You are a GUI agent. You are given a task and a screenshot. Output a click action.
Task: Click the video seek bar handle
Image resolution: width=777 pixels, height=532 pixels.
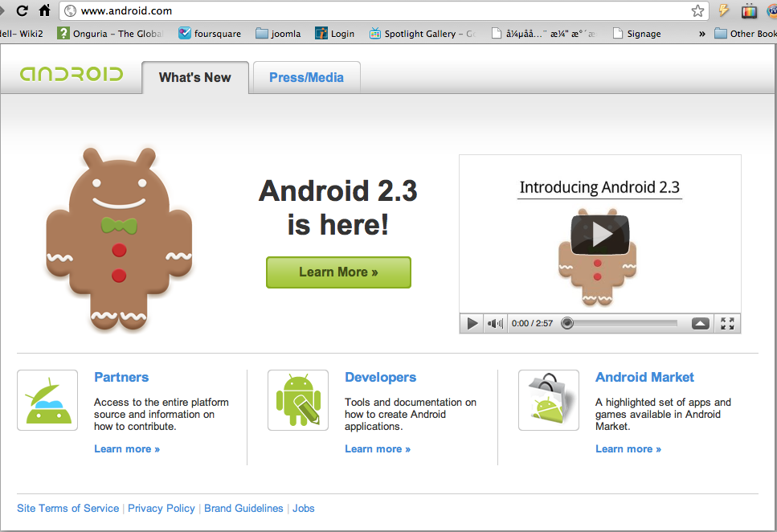(567, 323)
